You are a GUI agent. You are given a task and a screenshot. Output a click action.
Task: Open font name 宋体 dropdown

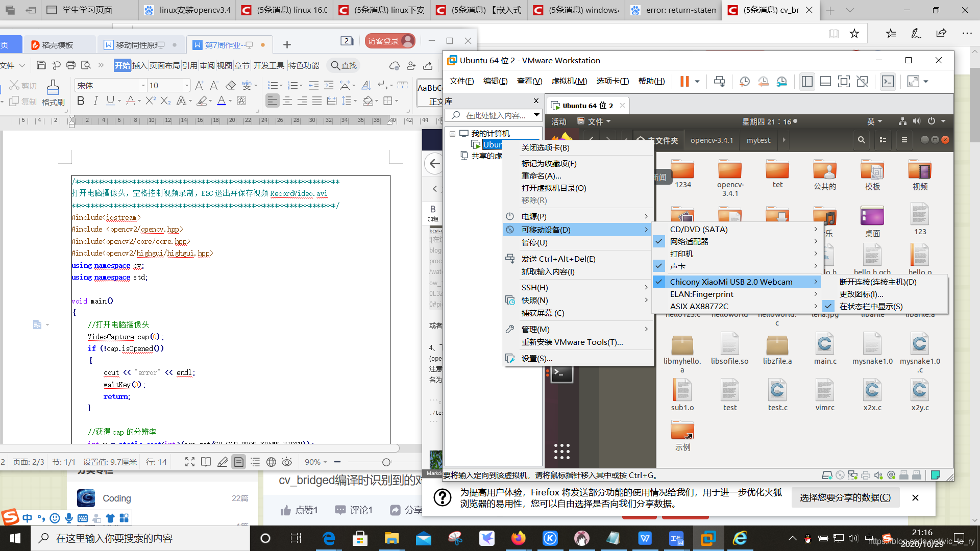[x=143, y=85]
